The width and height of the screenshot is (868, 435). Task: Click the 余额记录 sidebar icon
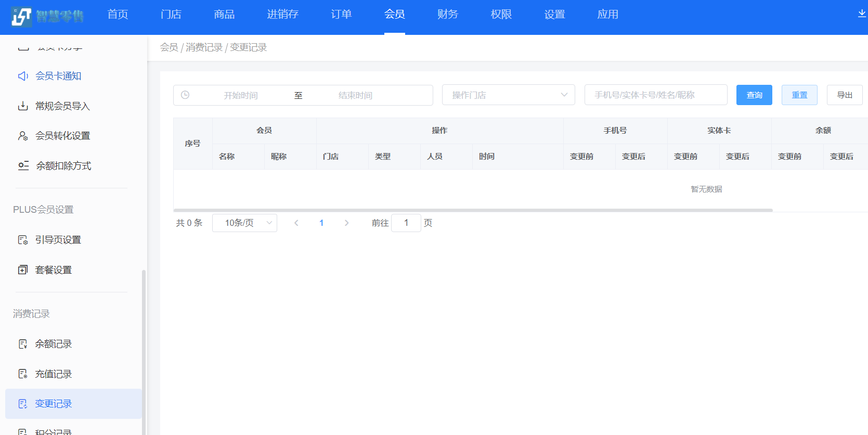click(23, 344)
